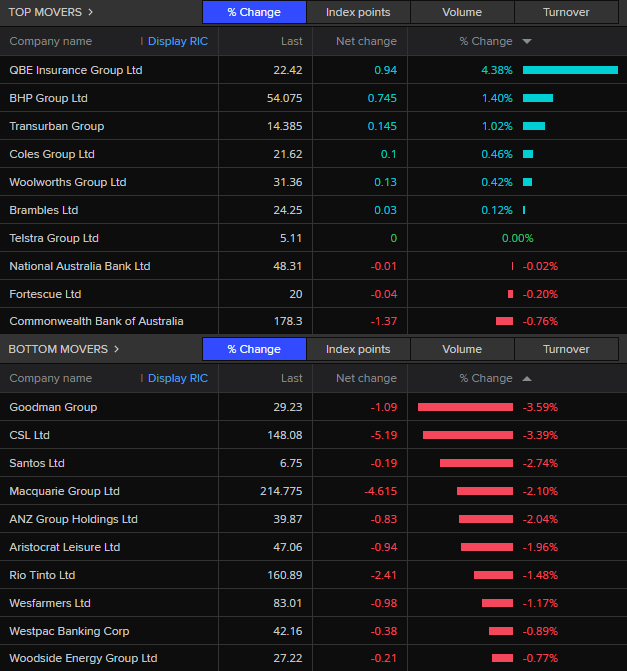Click descending sort arrow in Top Movers % Change

(x=527, y=42)
